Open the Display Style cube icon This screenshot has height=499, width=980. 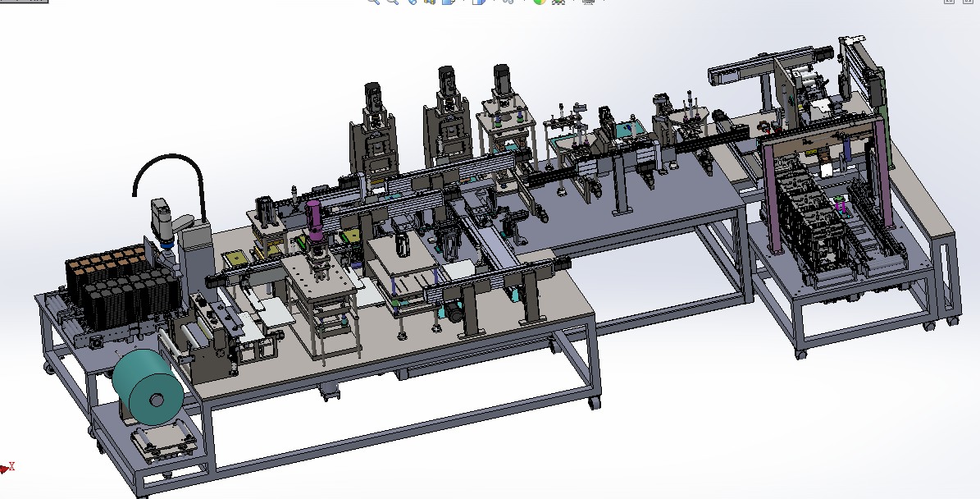tap(479, 2)
